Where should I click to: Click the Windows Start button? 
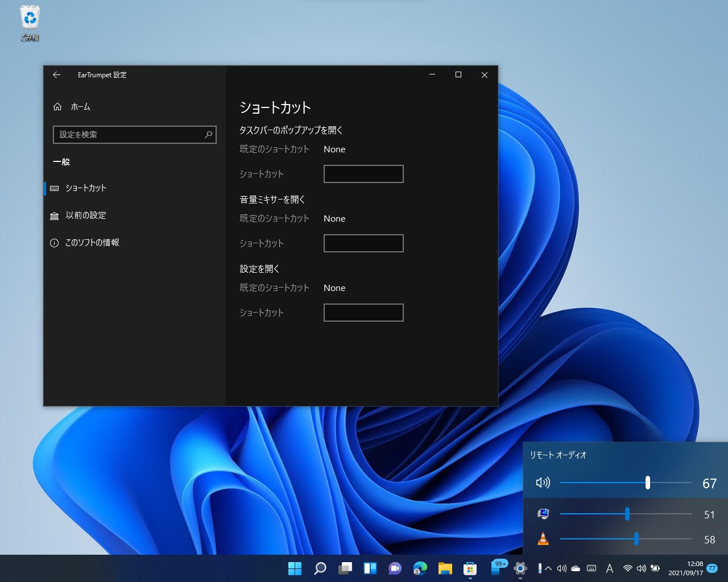295,568
